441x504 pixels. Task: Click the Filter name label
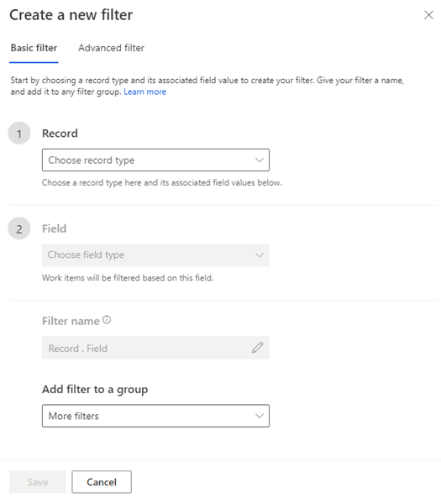tap(71, 321)
